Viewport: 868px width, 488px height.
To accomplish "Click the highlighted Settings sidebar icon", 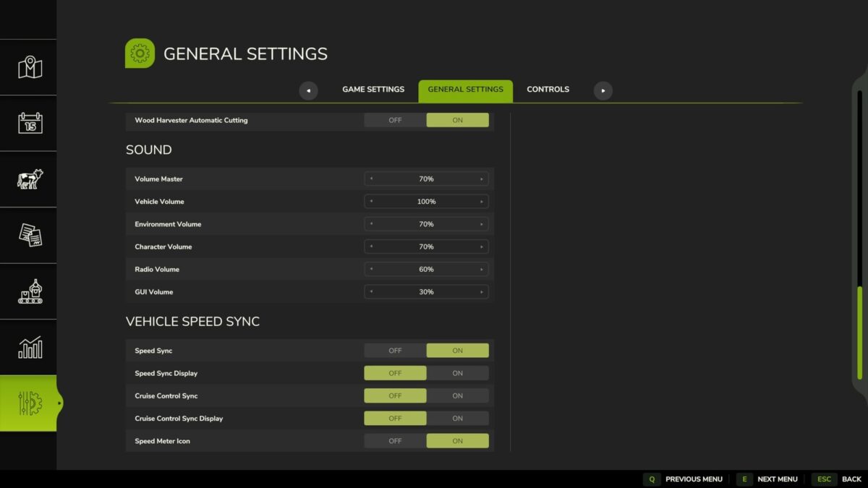I will tap(28, 403).
